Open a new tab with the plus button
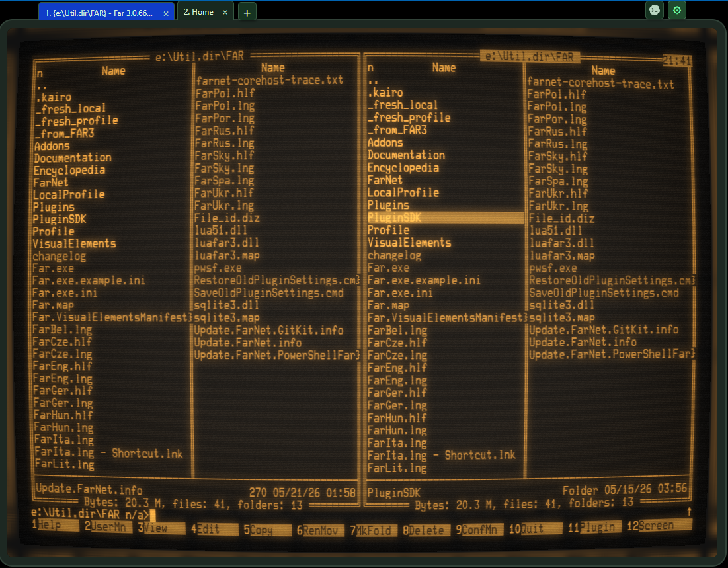The height and width of the screenshot is (568, 728). click(247, 13)
